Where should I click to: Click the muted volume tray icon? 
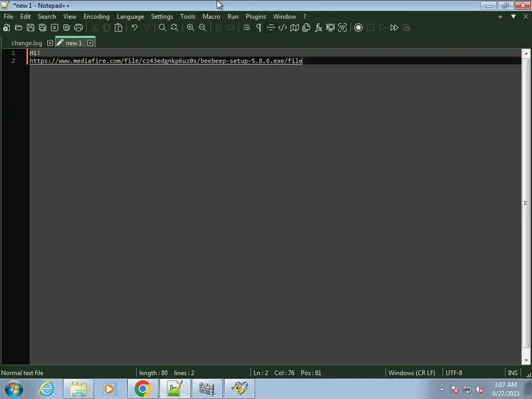coord(480,390)
